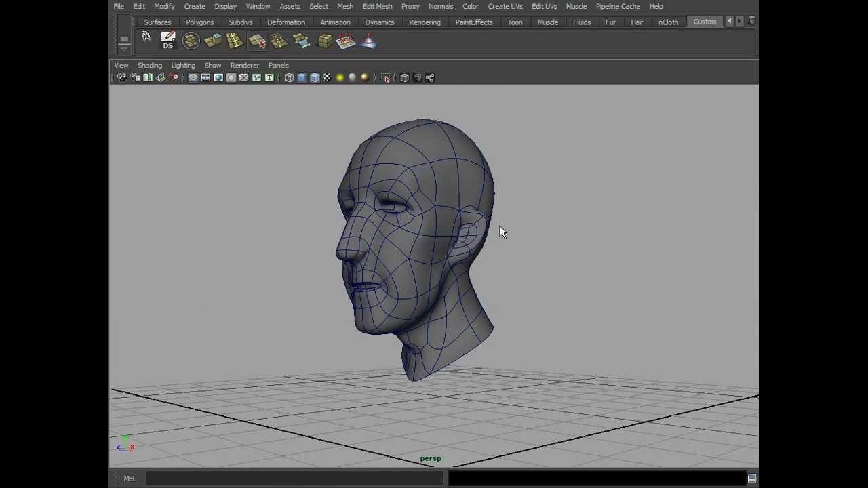Screen dimensions: 868x488
Task: Click the gray shadows sphere icon
Action: click(x=352, y=78)
